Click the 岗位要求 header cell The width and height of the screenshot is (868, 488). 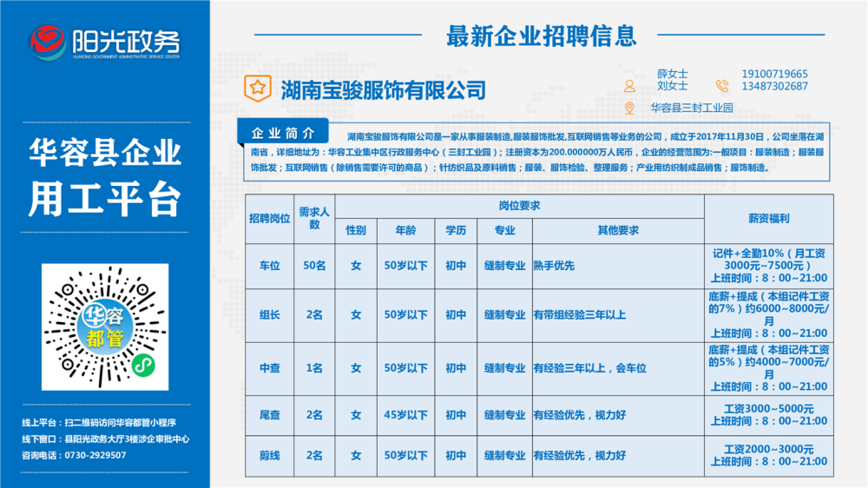click(x=519, y=206)
